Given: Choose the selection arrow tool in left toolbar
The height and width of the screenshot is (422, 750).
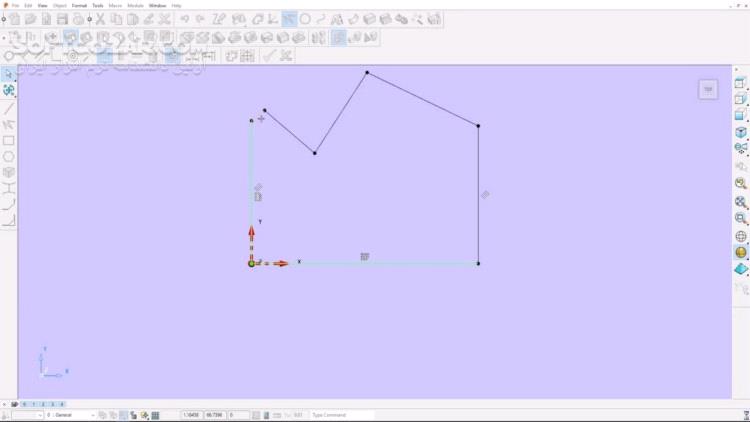Looking at the screenshot, I should [8, 74].
